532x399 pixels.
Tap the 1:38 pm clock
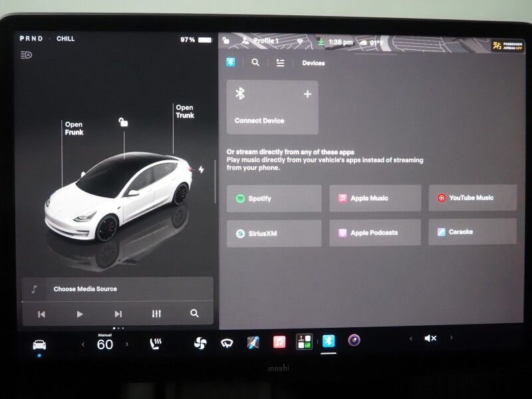(x=340, y=42)
